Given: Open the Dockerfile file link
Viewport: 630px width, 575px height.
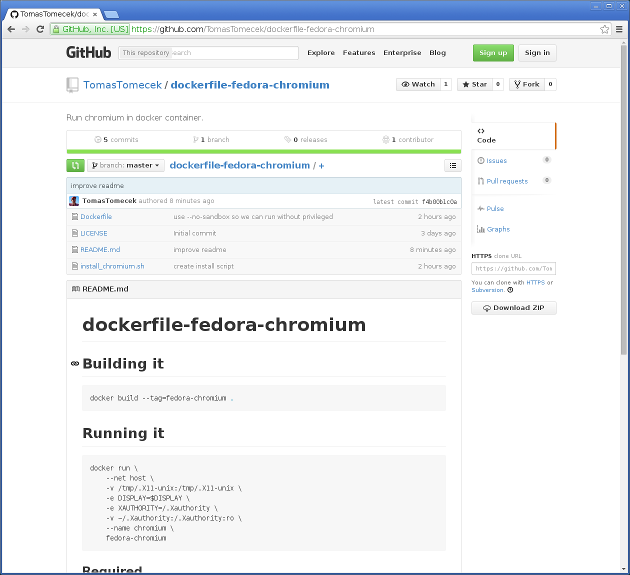Looking at the screenshot, I should [x=96, y=217].
